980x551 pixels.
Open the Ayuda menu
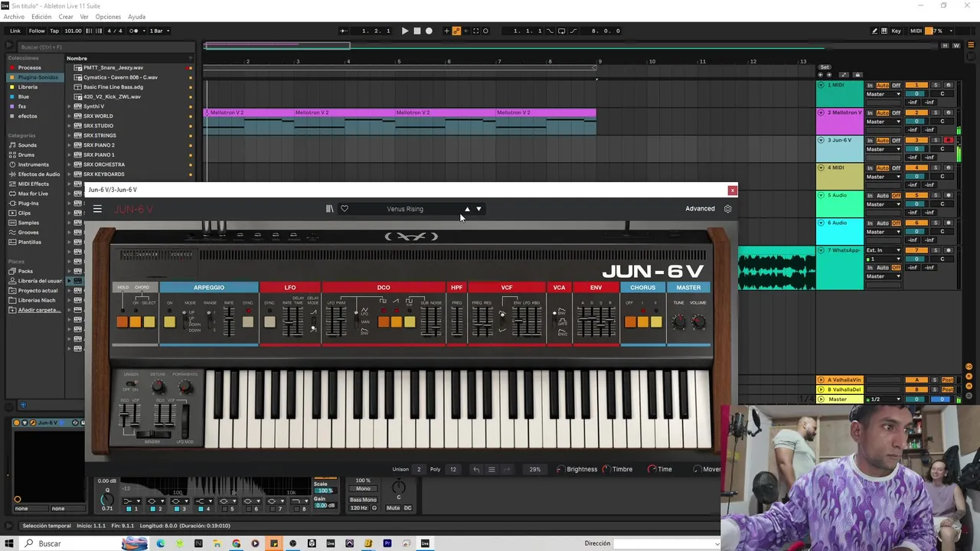pyautogui.click(x=136, y=17)
